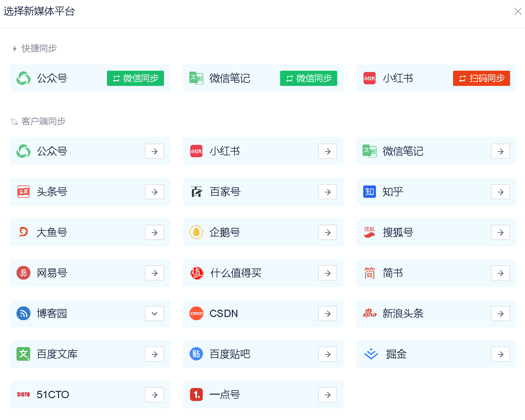The image size is (525, 420).
Task: Click the 扫码同步 button for 小红书
Action: 481,78
